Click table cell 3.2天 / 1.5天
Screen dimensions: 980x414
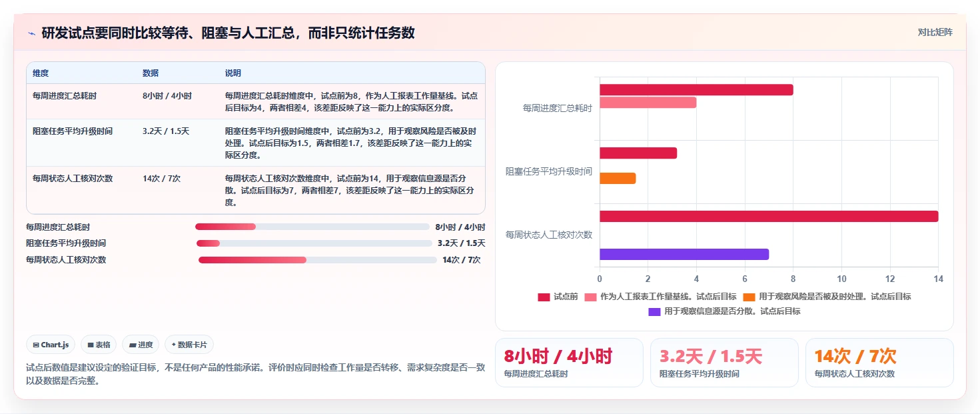click(166, 131)
